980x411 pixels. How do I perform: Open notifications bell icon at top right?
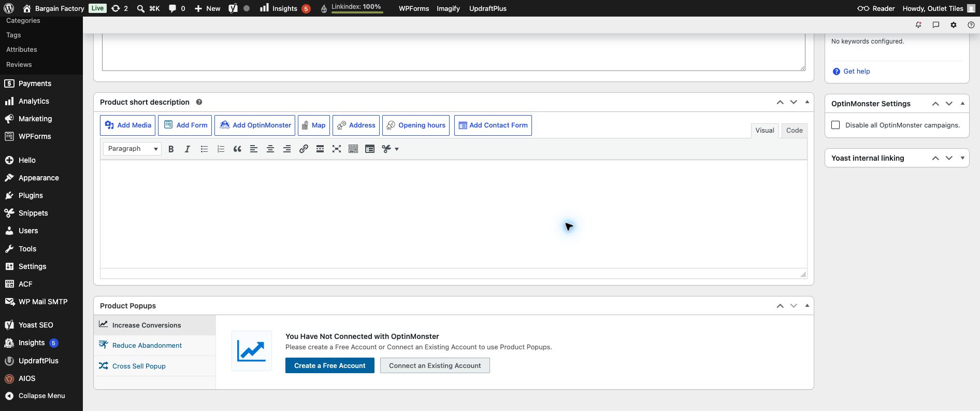coord(918,25)
